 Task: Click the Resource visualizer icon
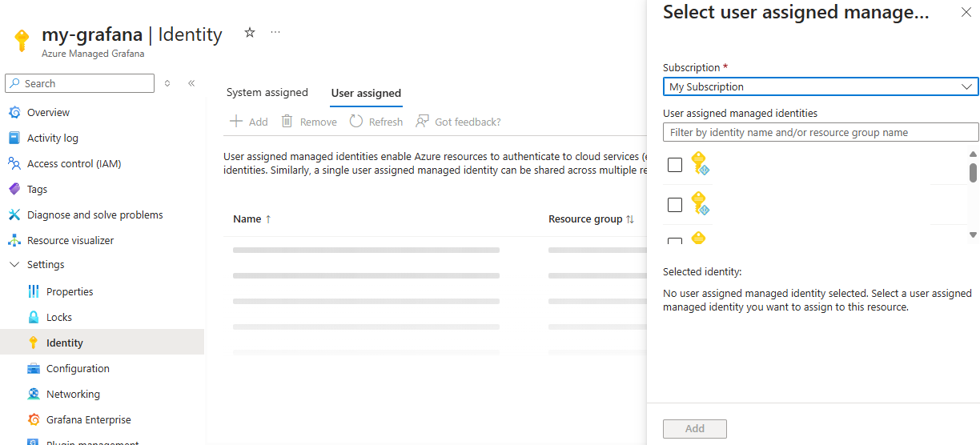pos(14,240)
